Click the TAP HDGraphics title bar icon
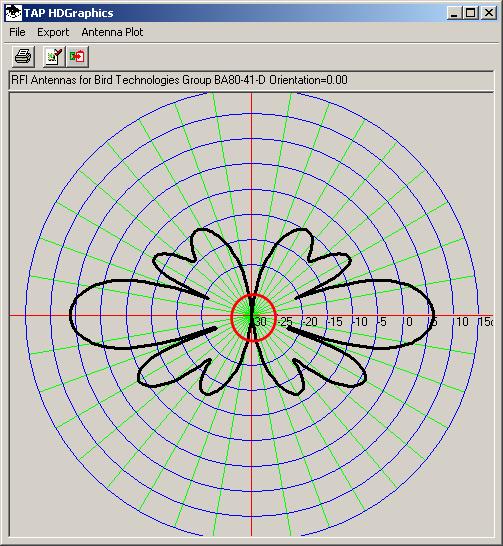 tap(14, 13)
